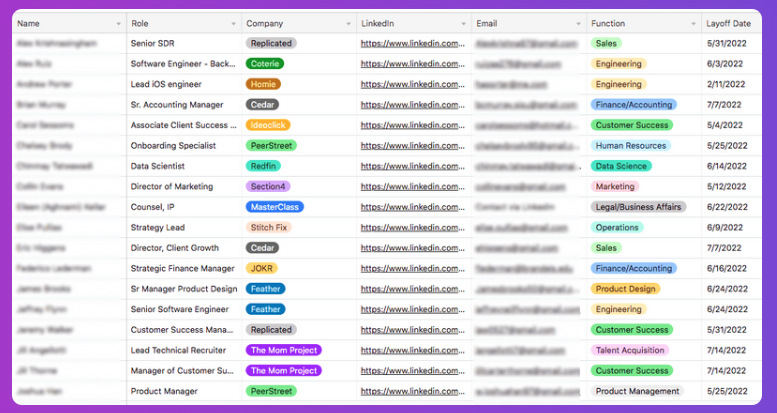Screen dimensions: 777x413
Task: Open the Role column dropdown arrow
Action: [x=233, y=24]
